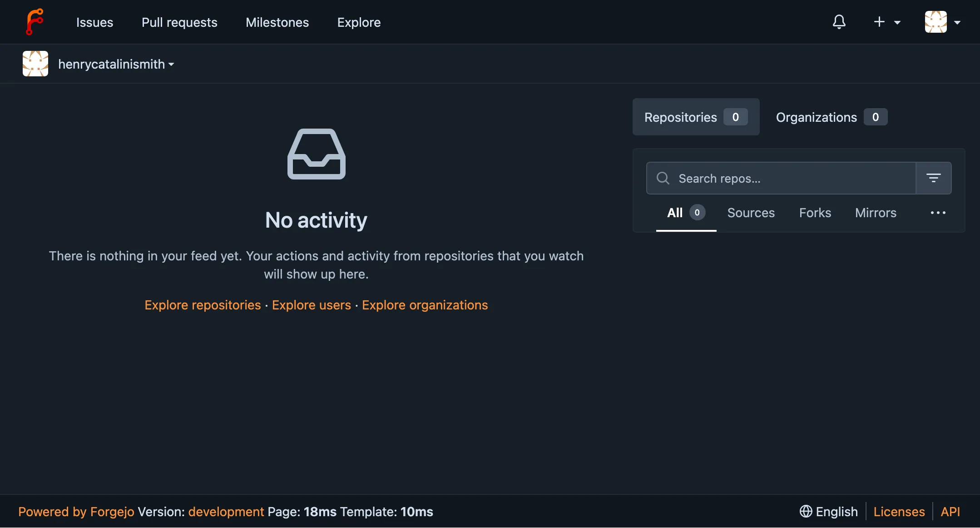Open the more repo types ellipsis
980x528 pixels.
point(938,213)
